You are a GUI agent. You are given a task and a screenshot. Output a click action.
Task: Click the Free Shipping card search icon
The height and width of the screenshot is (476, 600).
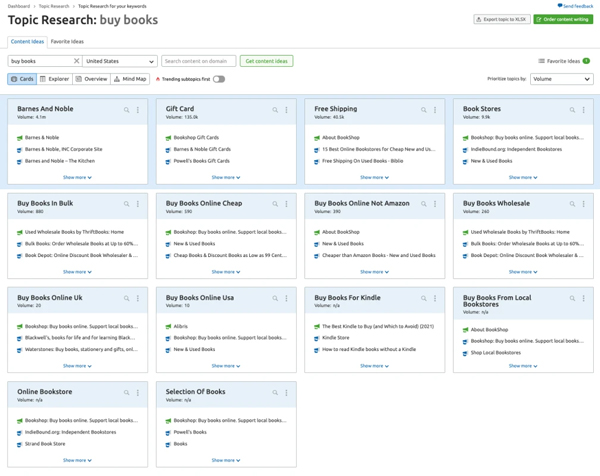pyautogui.click(x=424, y=110)
